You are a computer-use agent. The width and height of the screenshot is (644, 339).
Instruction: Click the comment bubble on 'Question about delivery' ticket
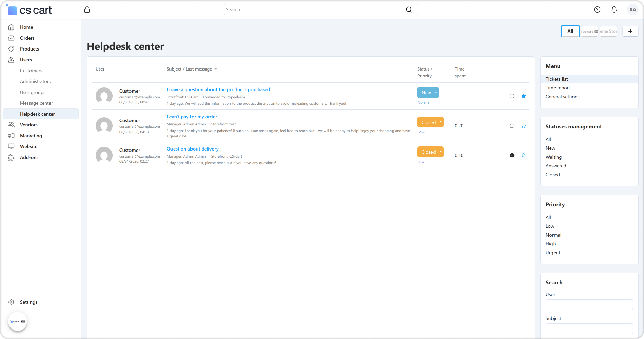[512, 155]
